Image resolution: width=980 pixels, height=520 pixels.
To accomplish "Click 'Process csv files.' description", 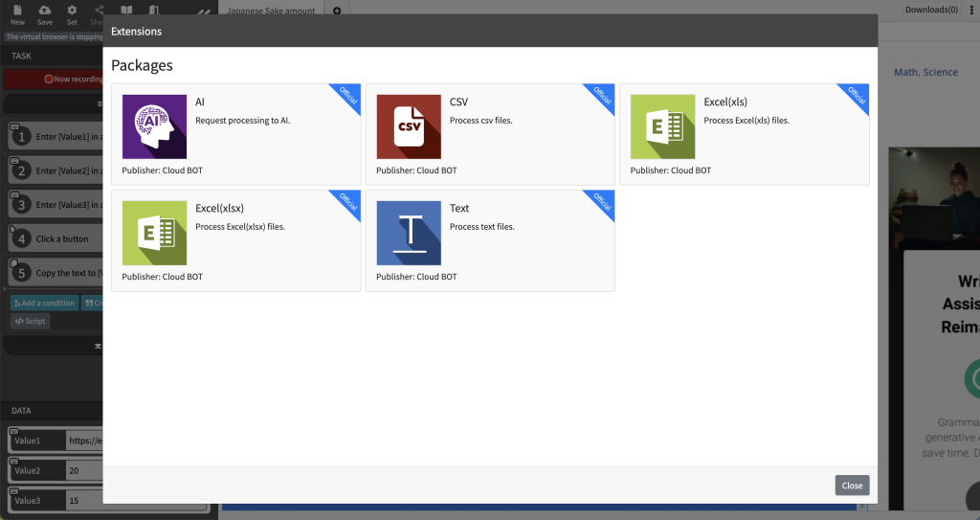I will (x=481, y=121).
